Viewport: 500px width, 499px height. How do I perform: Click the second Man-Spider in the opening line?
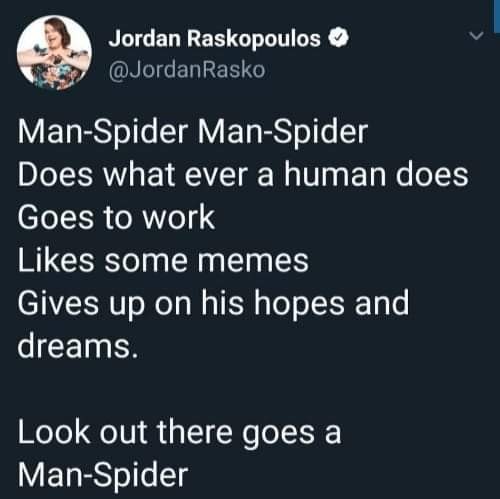pos(283,132)
